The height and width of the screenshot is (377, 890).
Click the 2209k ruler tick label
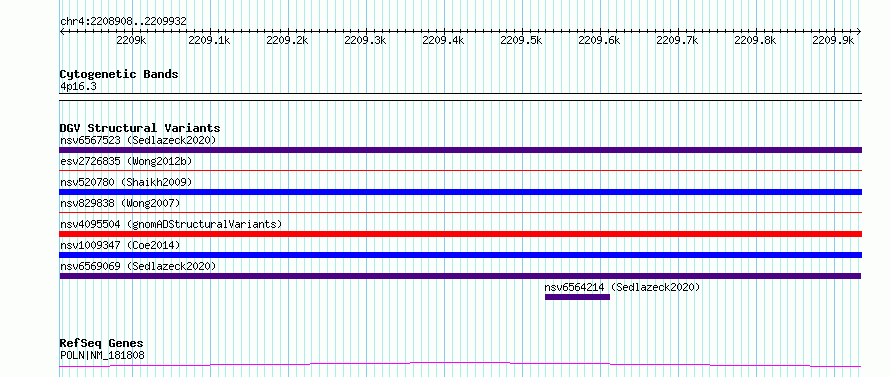tap(132, 40)
